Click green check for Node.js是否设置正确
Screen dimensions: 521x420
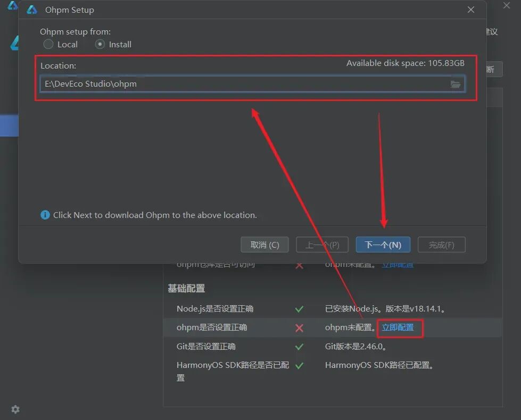point(299,309)
